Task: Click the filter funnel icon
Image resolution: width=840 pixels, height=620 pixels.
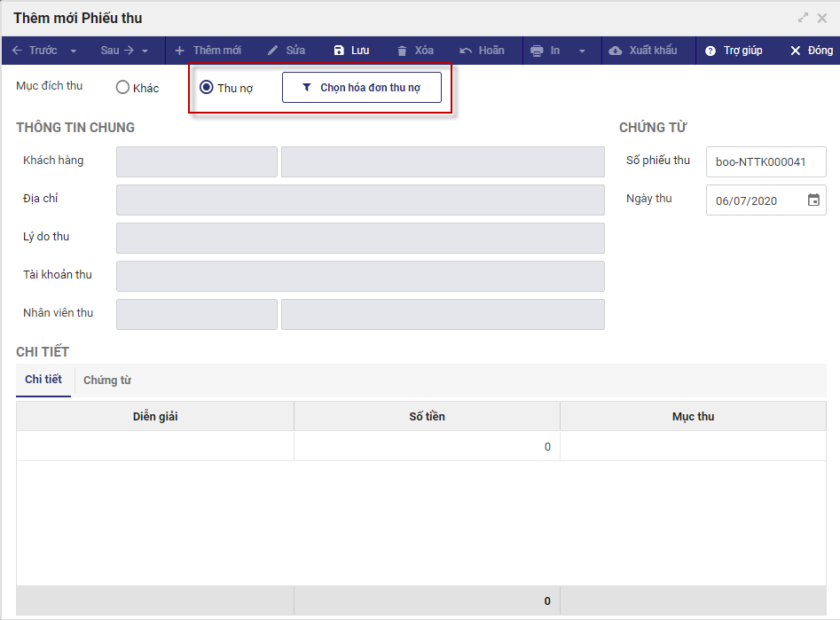Action: (306, 87)
